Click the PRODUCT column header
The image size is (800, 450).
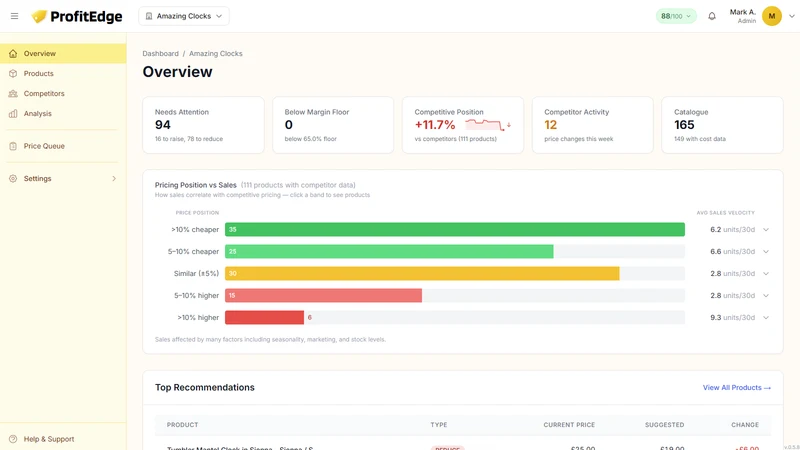click(x=182, y=424)
